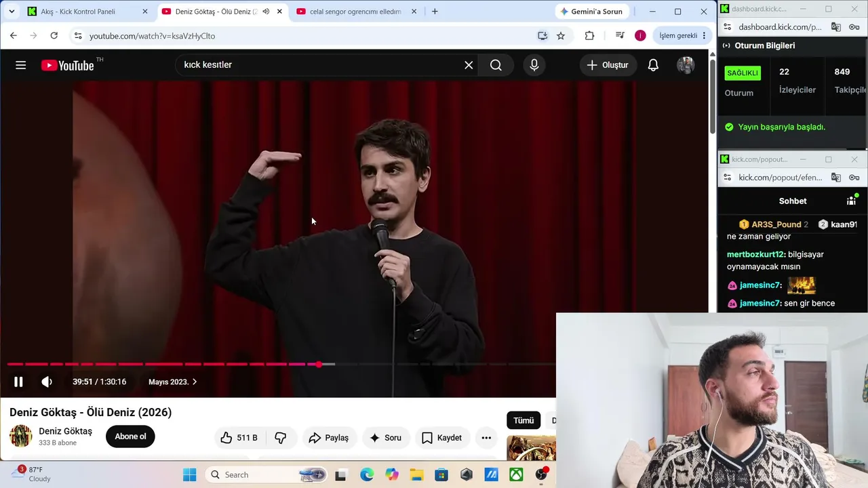
Task: Close the 'Akış - Kick Kontrol Paneli' tab
Action: 144,12
